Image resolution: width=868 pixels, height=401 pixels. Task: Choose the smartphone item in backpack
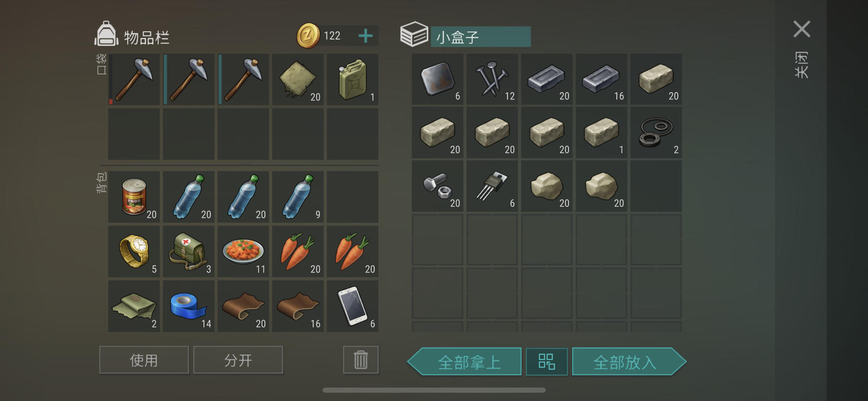tap(353, 306)
